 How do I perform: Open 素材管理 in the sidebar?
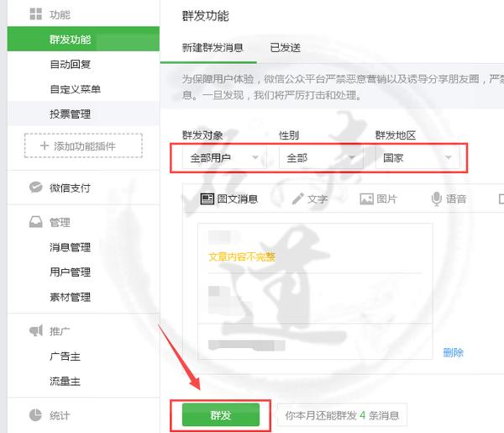[x=70, y=297]
